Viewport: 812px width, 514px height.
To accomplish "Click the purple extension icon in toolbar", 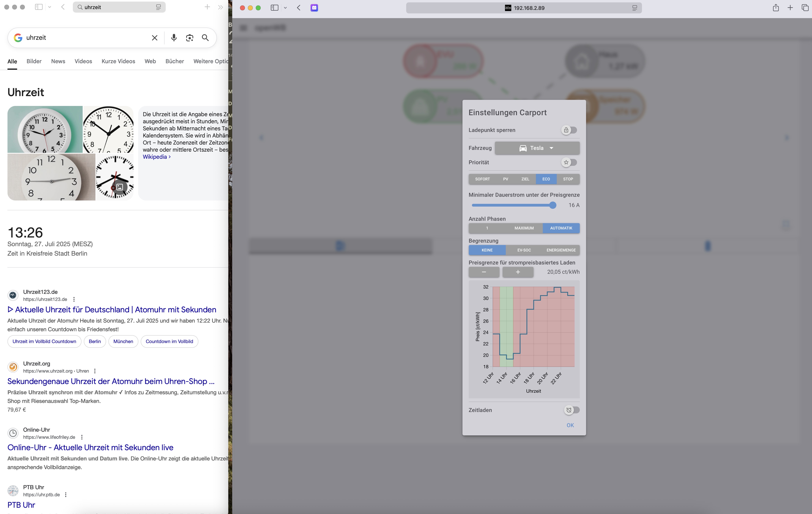I will (314, 8).
